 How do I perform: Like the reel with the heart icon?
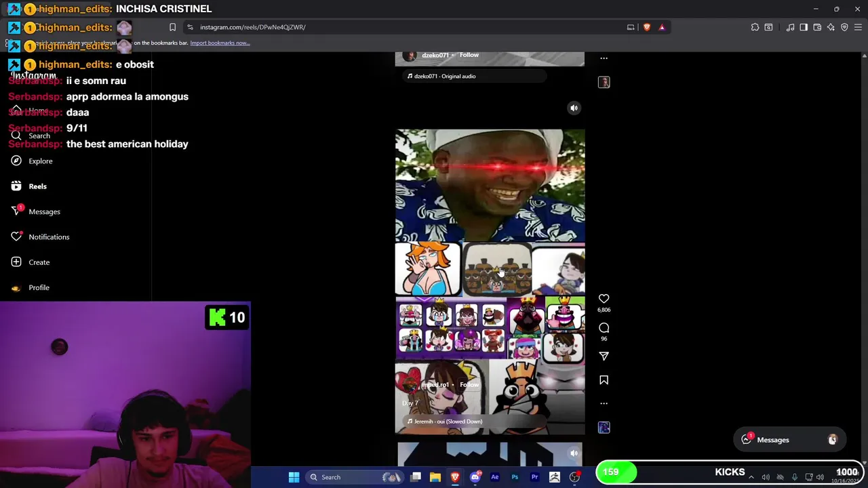(x=604, y=298)
